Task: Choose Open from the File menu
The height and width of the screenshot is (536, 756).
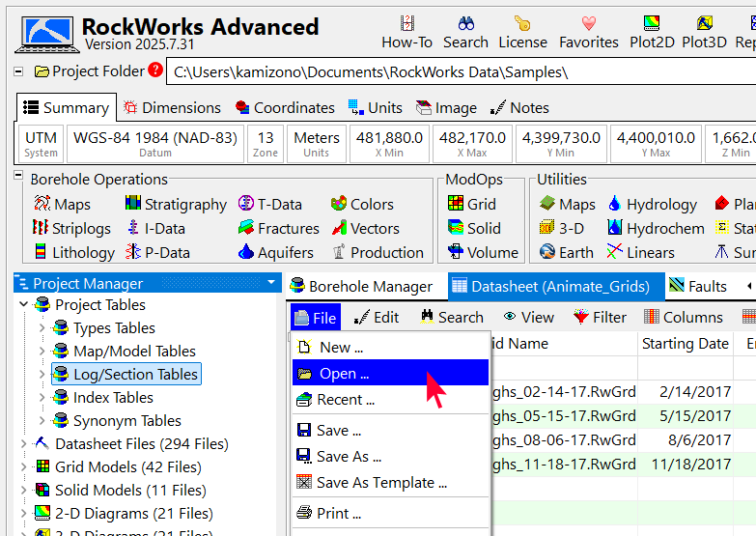Action: click(344, 373)
